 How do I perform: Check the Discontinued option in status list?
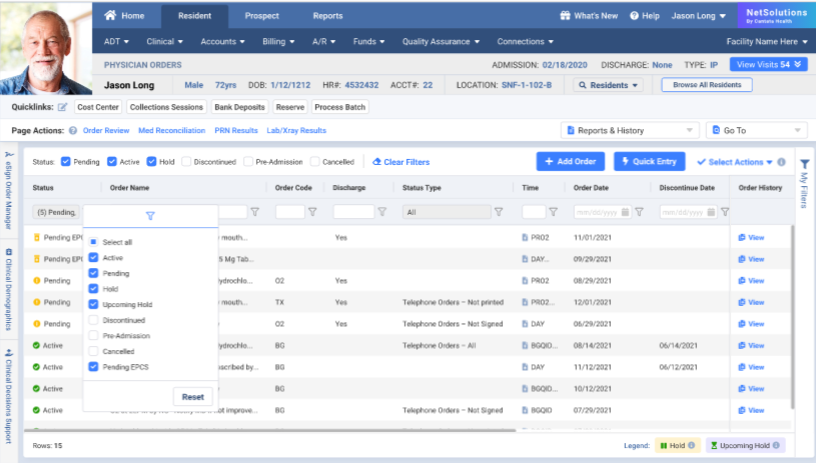click(93, 320)
